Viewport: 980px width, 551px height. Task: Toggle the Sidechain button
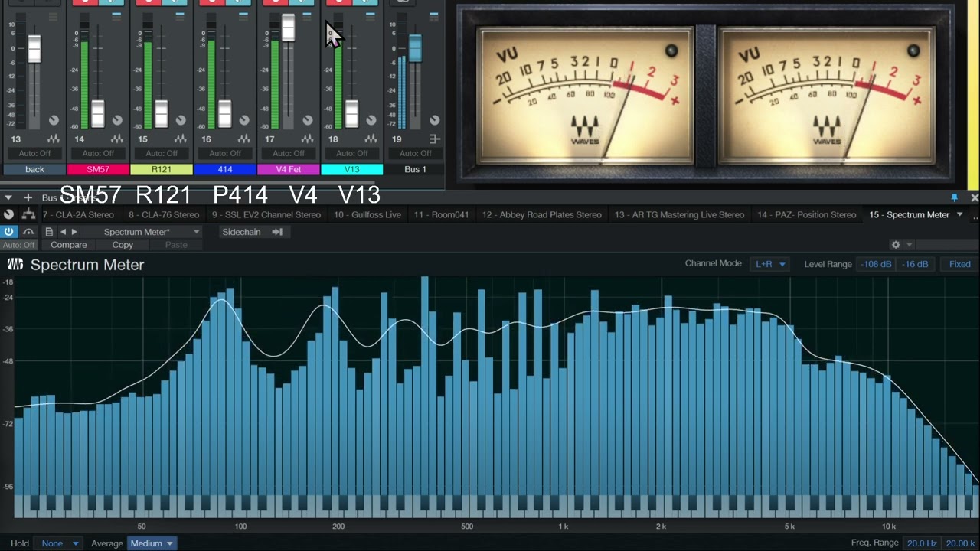(253, 232)
